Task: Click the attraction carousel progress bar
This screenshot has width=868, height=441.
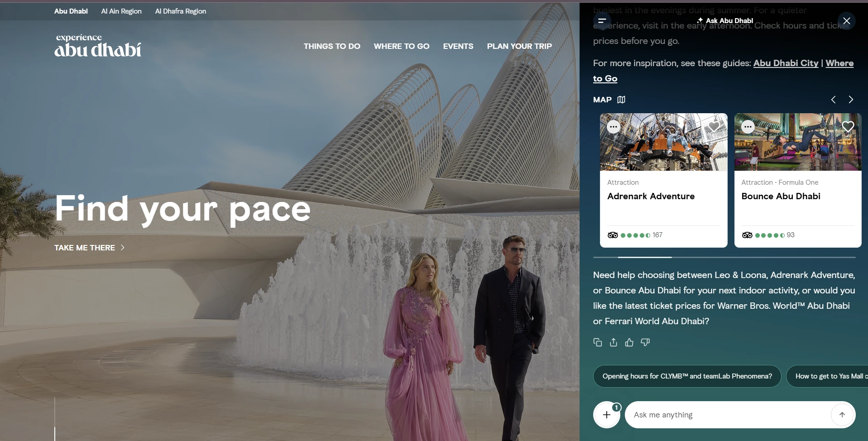Action: coord(724,257)
